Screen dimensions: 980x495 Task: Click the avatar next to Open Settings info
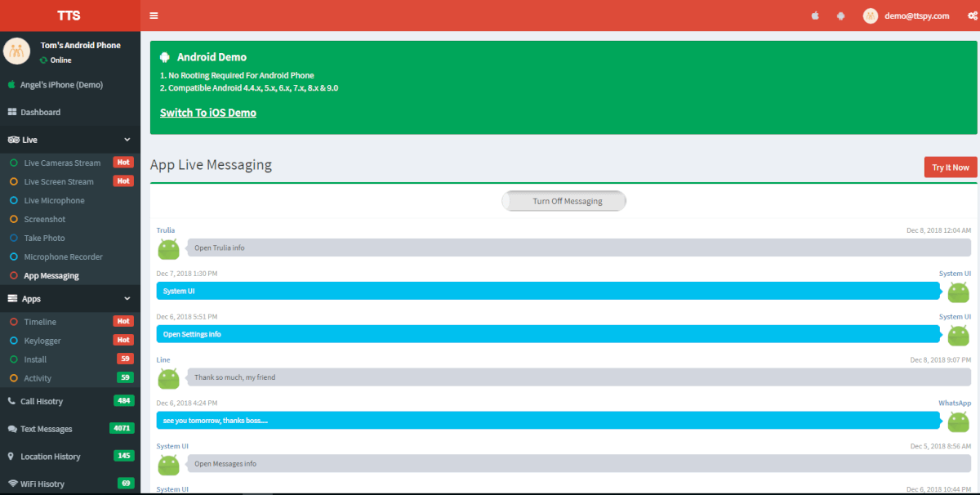tap(958, 334)
